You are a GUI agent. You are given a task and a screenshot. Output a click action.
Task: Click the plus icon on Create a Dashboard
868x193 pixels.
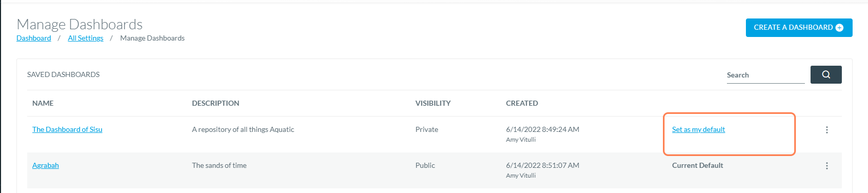pyautogui.click(x=839, y=28)
